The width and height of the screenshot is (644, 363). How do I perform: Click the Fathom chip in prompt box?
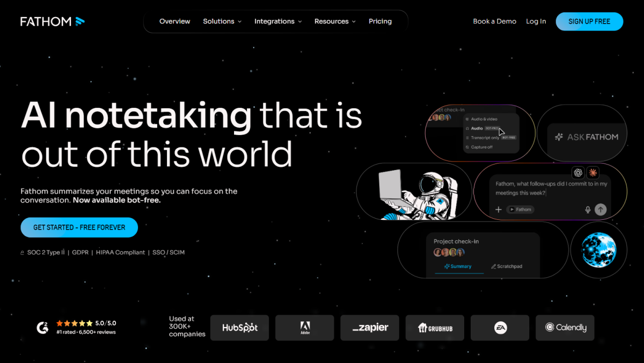point(521,210)
